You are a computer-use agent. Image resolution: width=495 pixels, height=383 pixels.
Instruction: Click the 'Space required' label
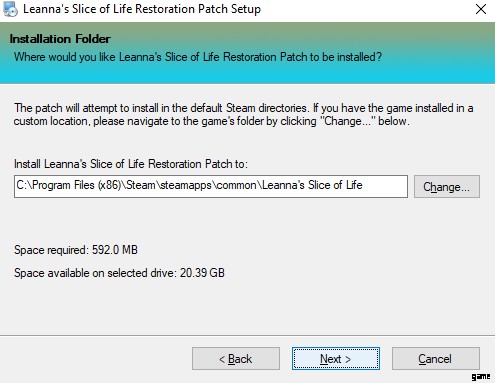click(x=50, y=250)
